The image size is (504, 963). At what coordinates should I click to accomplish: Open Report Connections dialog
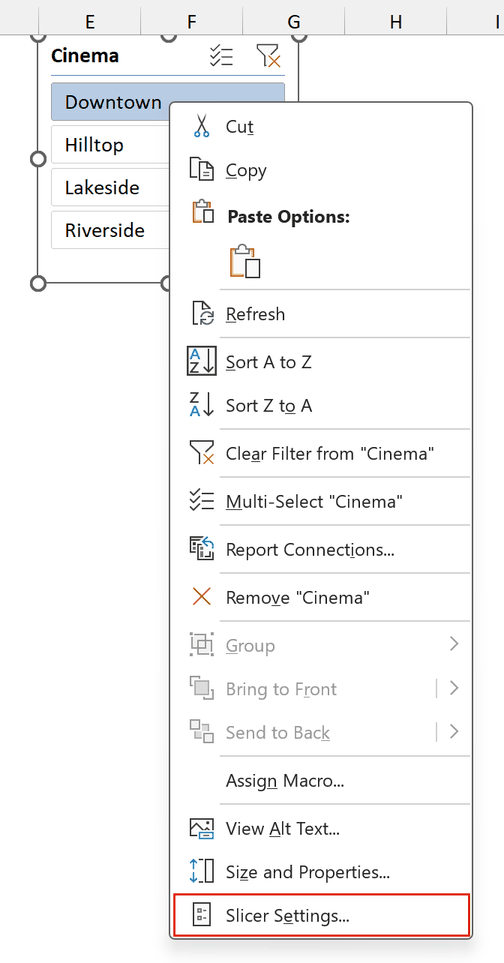321,550
